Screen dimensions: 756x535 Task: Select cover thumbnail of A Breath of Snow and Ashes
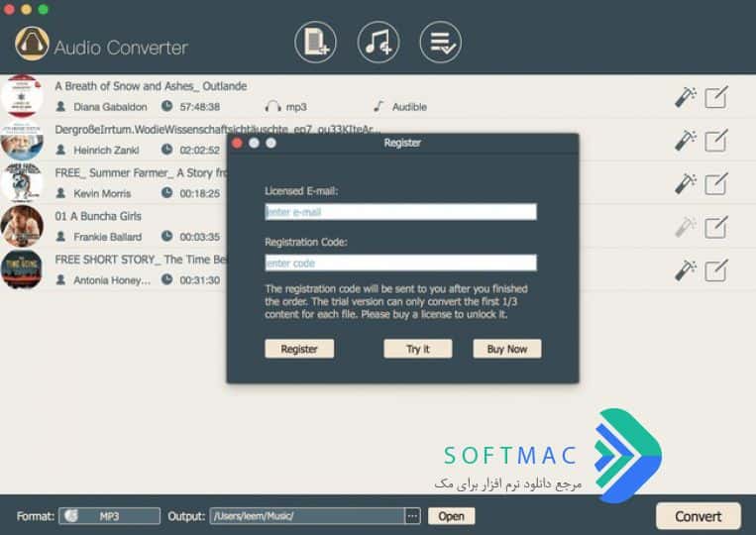pyautogui.click(x=21, y=96)
